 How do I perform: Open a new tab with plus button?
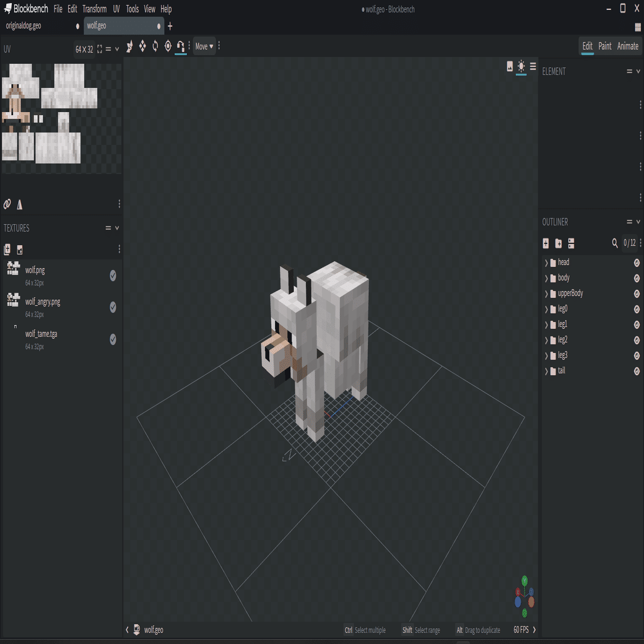[x=170, y=26]
